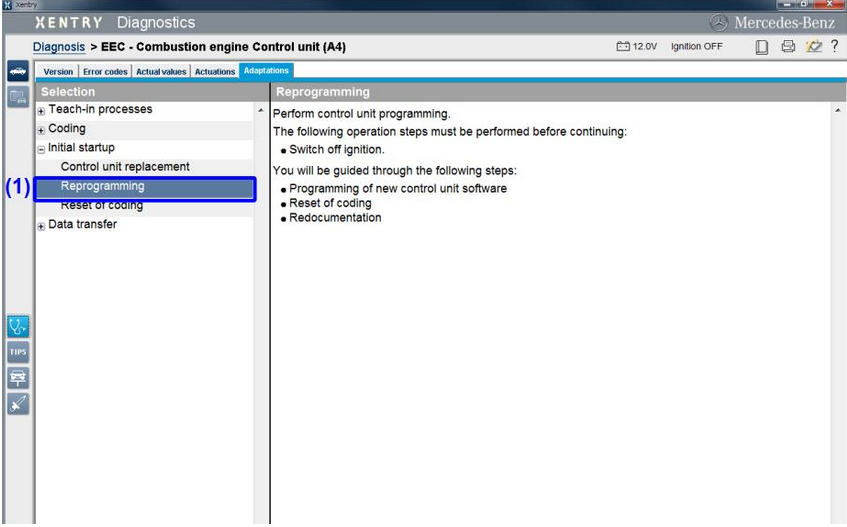847x527 pixels.
Task: Click 'Reset of coding' bullet in right panel
Action: (330, 203)
